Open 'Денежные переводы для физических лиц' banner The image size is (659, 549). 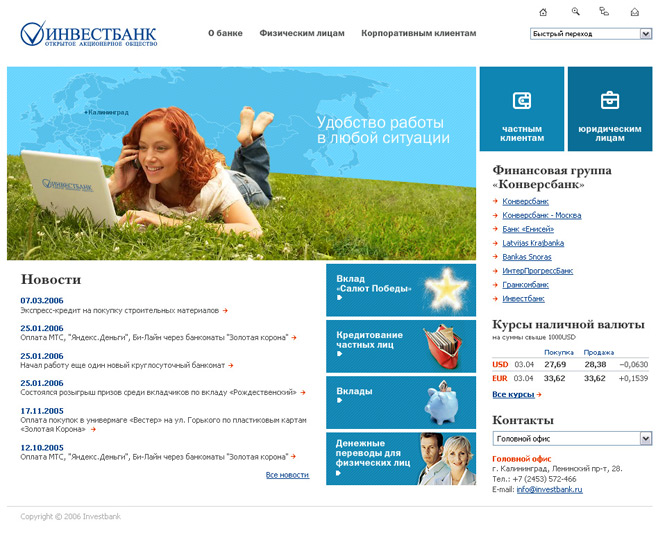point(400,458)
